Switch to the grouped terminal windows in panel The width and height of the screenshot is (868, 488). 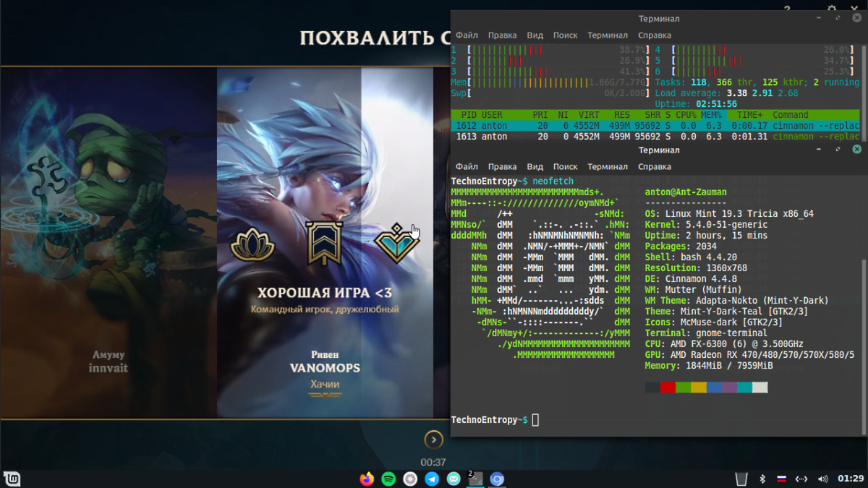475,479
